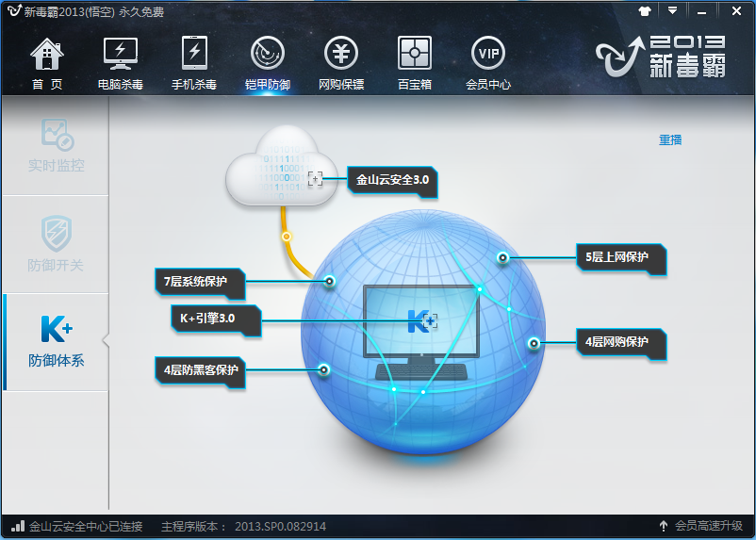Click the 金山云安全3.0 label
This screenshot has width=756, height=540.
click(x=392, y=180)
